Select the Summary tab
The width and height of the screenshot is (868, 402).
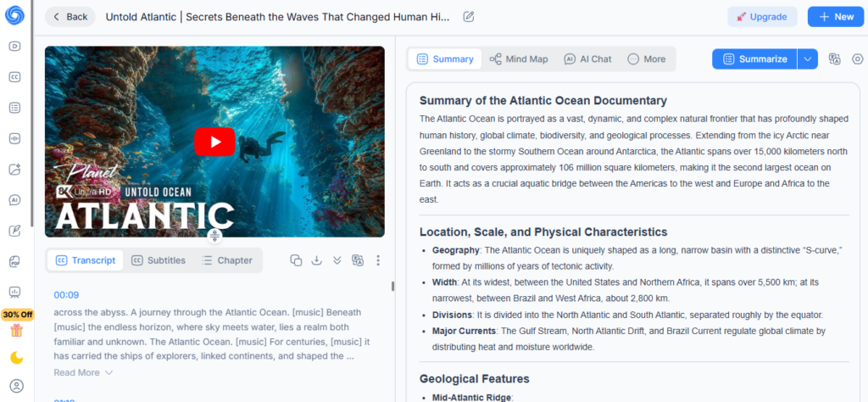(445, 59)
